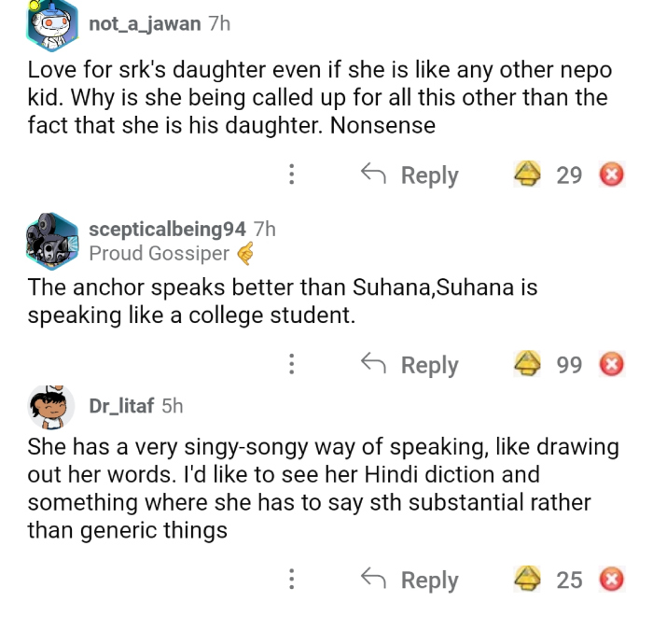Screen dimensions: 653x644
Task: Open more options on Dr_litaf's comment
Action: pyautogui.click(x=292, y=580)
